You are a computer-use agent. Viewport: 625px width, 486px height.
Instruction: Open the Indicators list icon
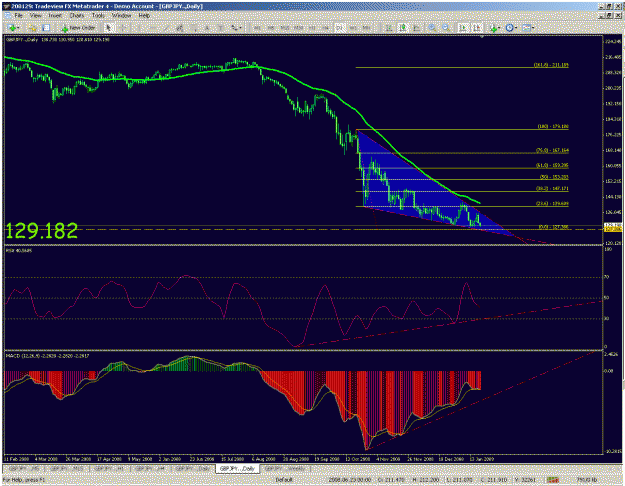coord(493,28)
